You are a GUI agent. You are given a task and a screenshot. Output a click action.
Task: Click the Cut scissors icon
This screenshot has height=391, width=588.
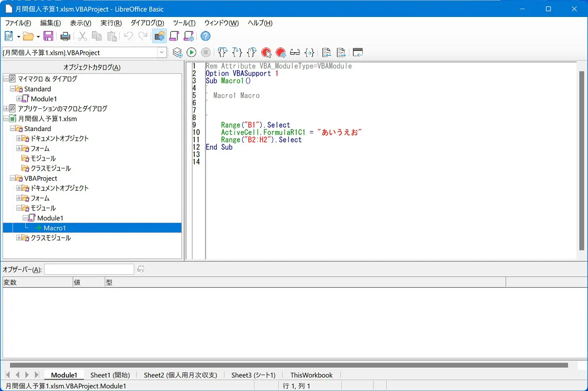pyautogui.click(x=82, y=36)
